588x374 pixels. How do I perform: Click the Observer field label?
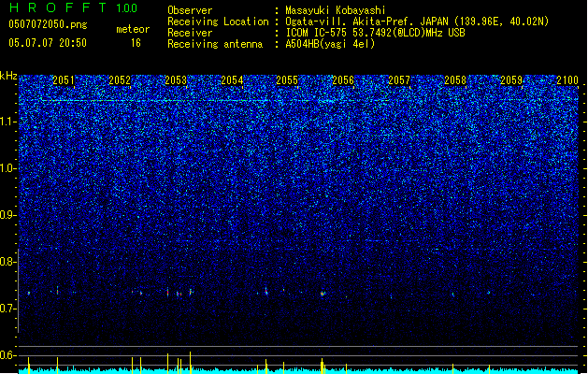(x=190, y=10)
